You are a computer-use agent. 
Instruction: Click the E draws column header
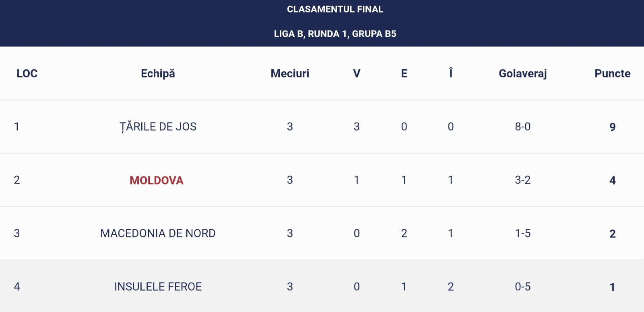(404, 73)
